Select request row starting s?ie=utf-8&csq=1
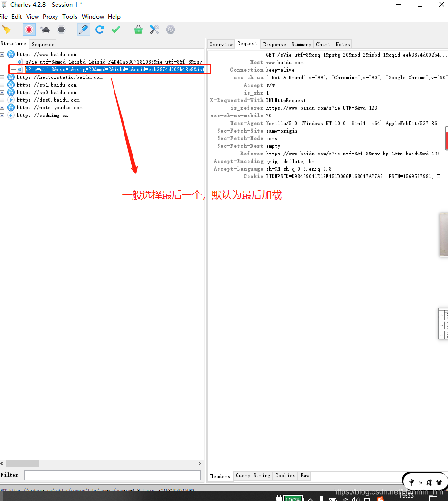The height and width of the screenshot is (501, 448). tap(114, 69)
